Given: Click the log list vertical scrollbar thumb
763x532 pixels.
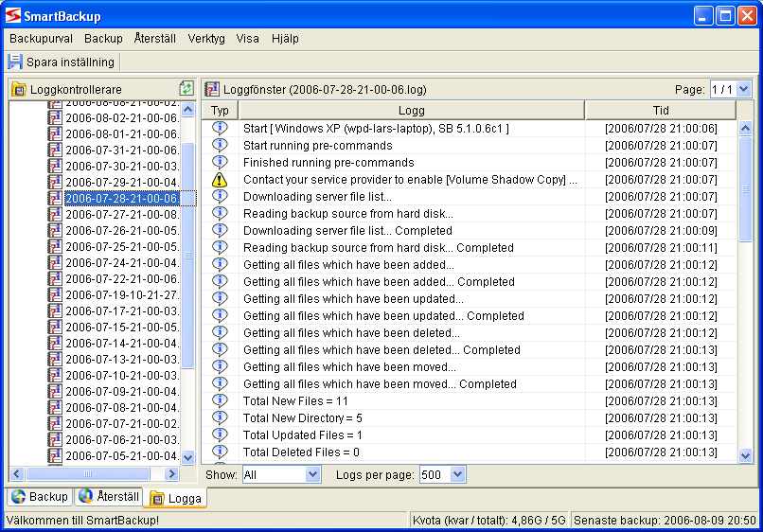Looking at the screenshot, I should point(188,256).
